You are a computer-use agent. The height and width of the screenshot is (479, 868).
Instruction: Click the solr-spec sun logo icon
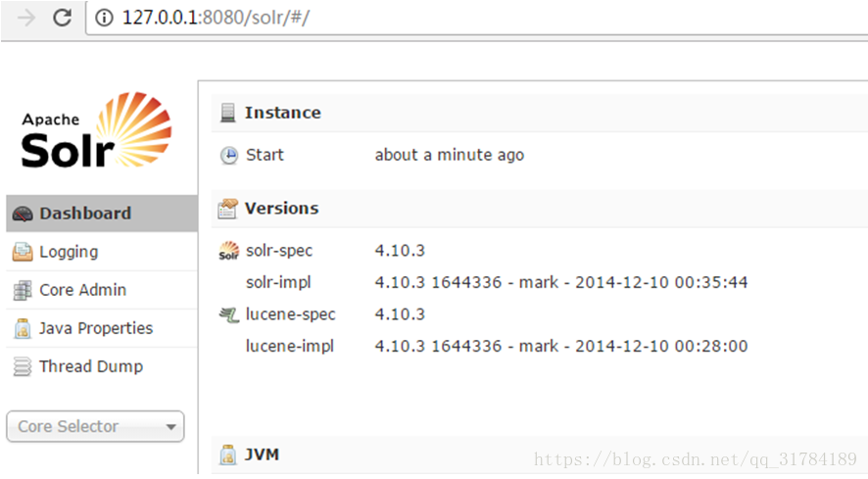(x=228, y=251)
